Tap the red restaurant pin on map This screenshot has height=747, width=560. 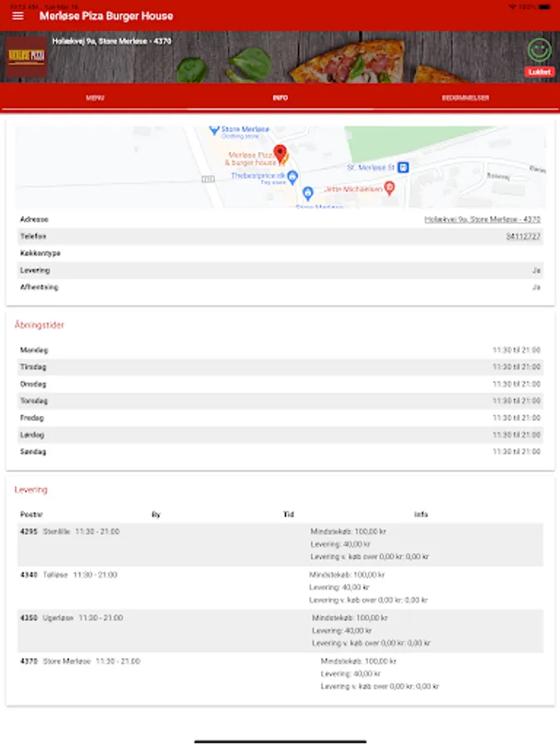[x=280, y=154]
